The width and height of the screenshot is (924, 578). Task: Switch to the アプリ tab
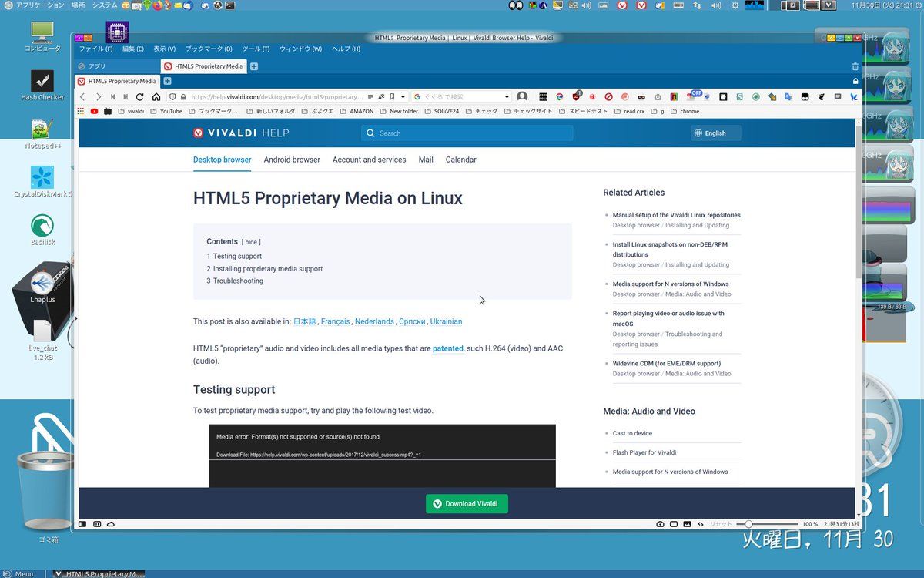click(118, 66)
